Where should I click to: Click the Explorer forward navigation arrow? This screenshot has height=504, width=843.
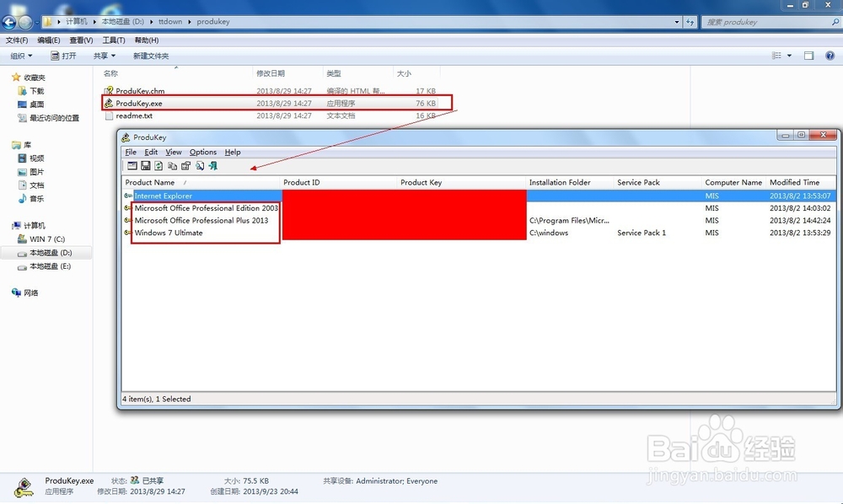click(x=25, y=22)
